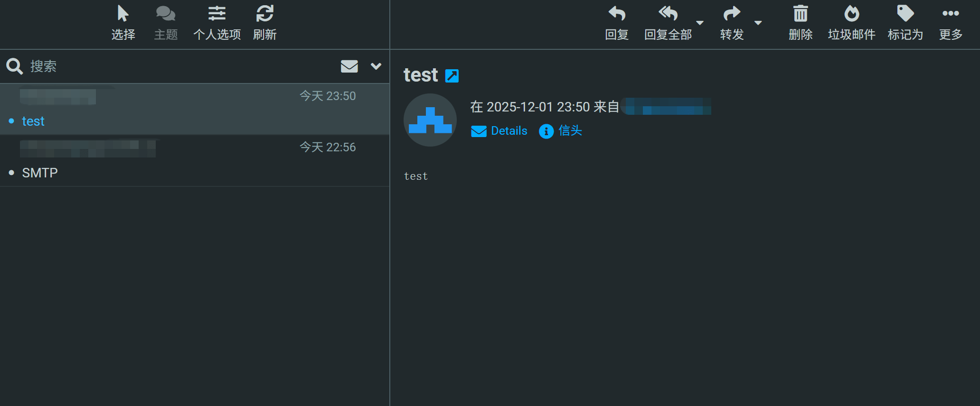Image resolution: width=980 pixels, height=406 pixels.
Task: Expand the Forward dropdown arrow
Action: (758, 23)
